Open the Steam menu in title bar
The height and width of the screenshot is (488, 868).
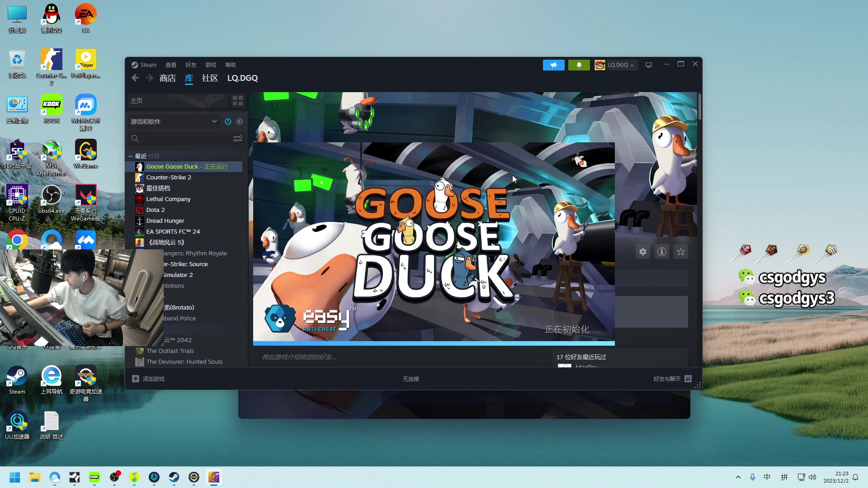pyautogui.click(x=144, y=65)
